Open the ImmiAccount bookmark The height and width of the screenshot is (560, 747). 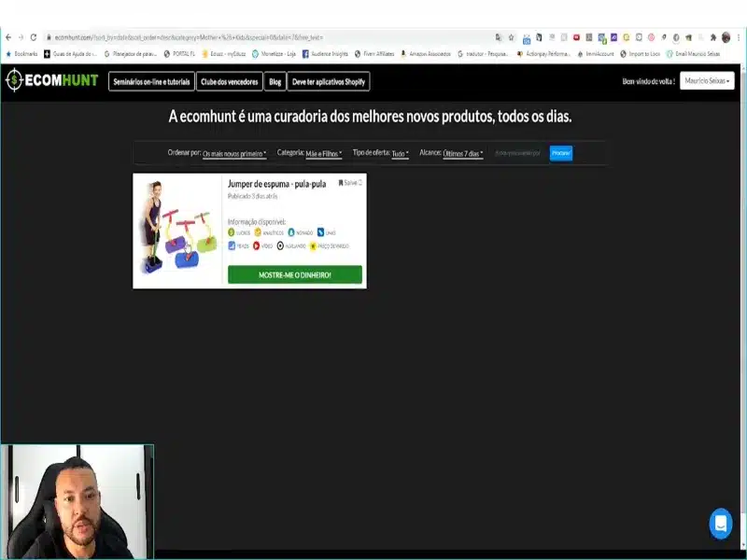(596, 54)
